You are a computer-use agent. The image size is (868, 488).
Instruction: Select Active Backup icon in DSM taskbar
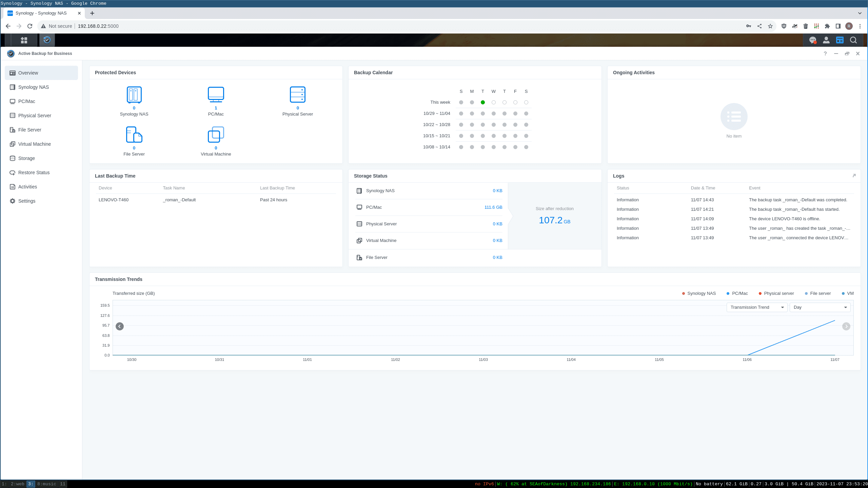pyautogui.click(x=47, y=40)
